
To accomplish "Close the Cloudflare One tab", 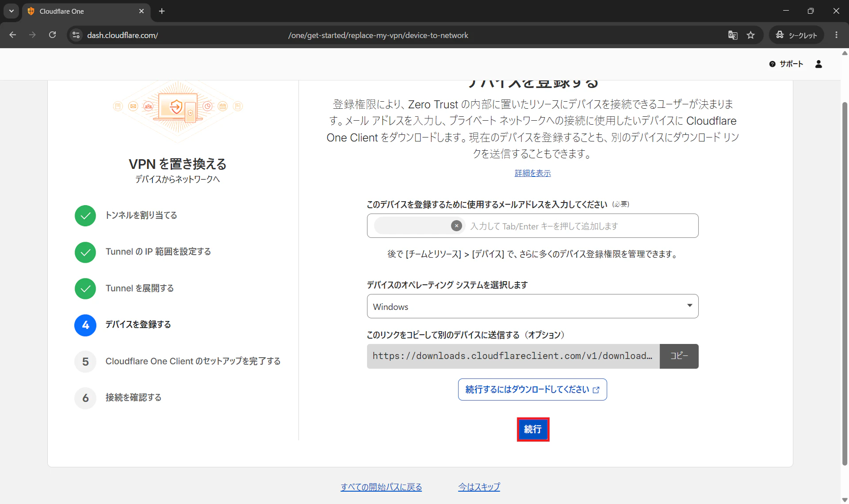I will tap(141, 11).
